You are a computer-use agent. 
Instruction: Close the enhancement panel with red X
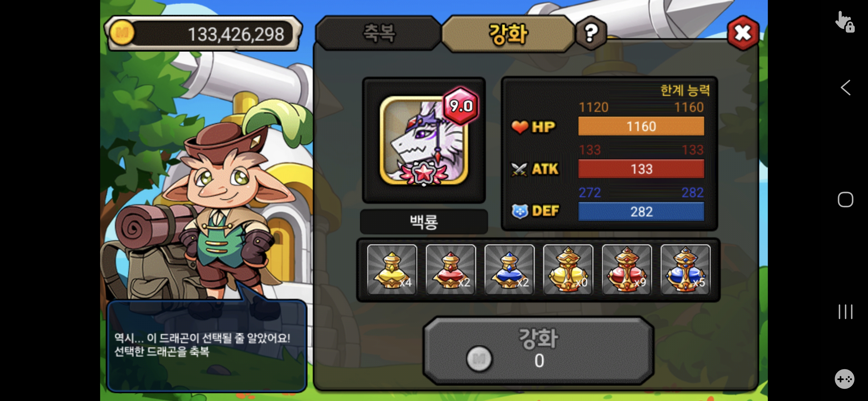743,33
